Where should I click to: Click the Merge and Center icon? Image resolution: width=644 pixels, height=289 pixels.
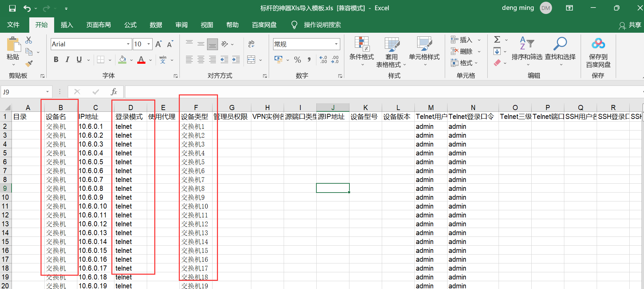point(251,60)
